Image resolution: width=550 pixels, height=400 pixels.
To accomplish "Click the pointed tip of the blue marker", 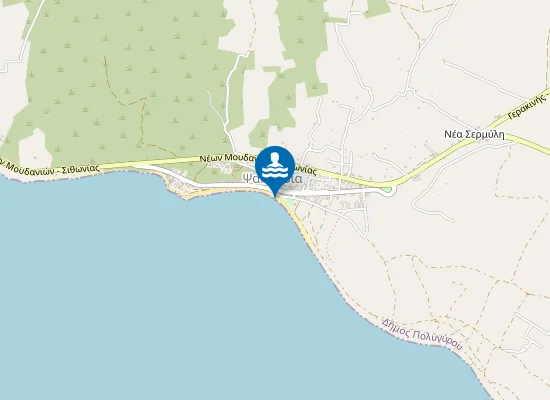I will click(x=275, y=194).
